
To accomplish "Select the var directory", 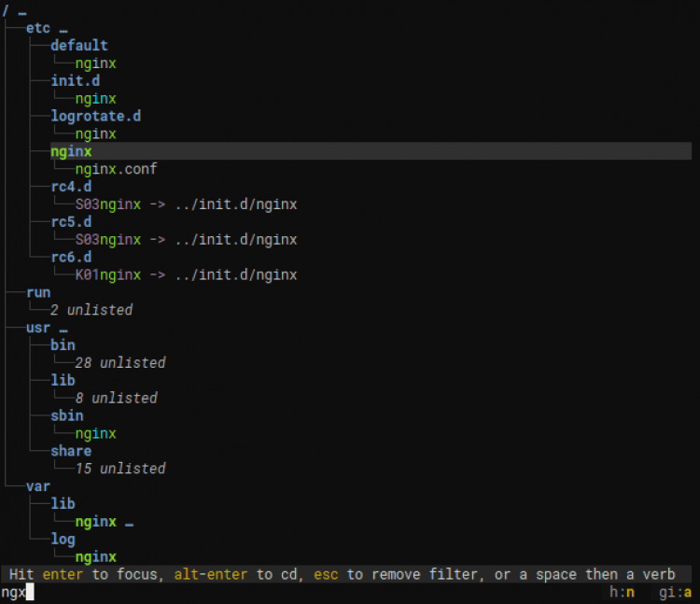I will click(x=38, y=486).
